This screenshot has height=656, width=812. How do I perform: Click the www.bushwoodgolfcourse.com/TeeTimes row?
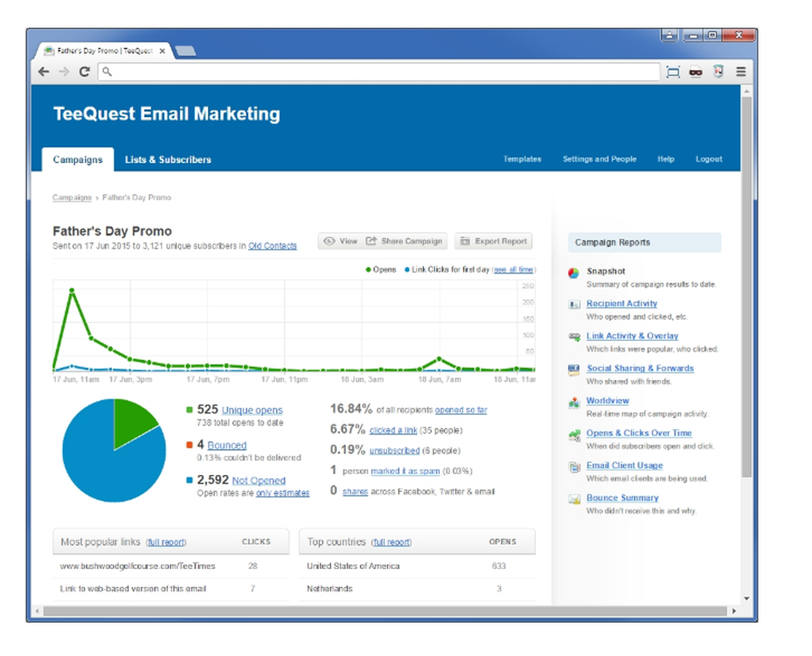pyautogui.click(x=171, y=566)
